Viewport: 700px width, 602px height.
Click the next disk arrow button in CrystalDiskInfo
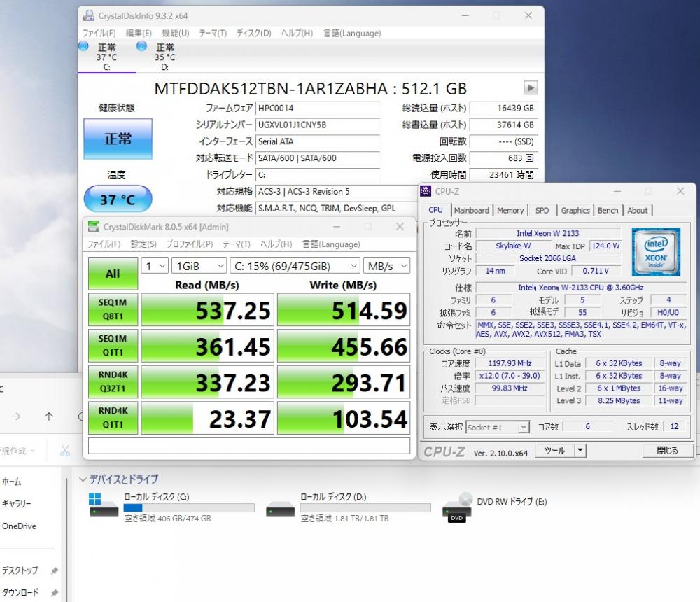click(x=531, y=88)
